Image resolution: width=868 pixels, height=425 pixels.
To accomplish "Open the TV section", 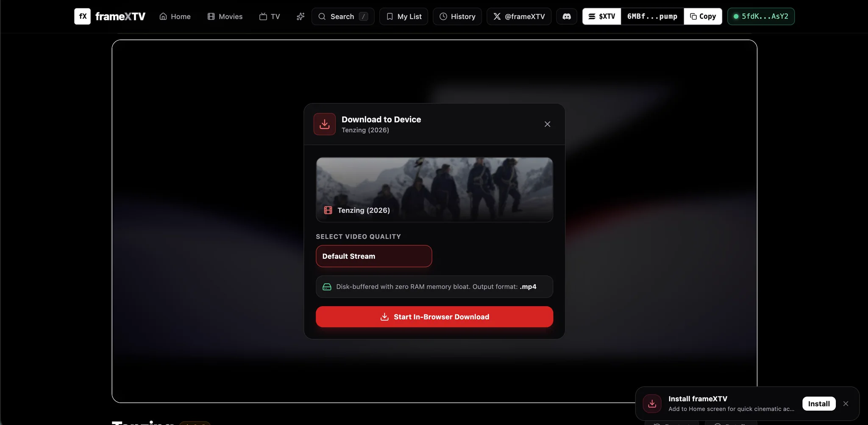I will [x=270, y=16].
